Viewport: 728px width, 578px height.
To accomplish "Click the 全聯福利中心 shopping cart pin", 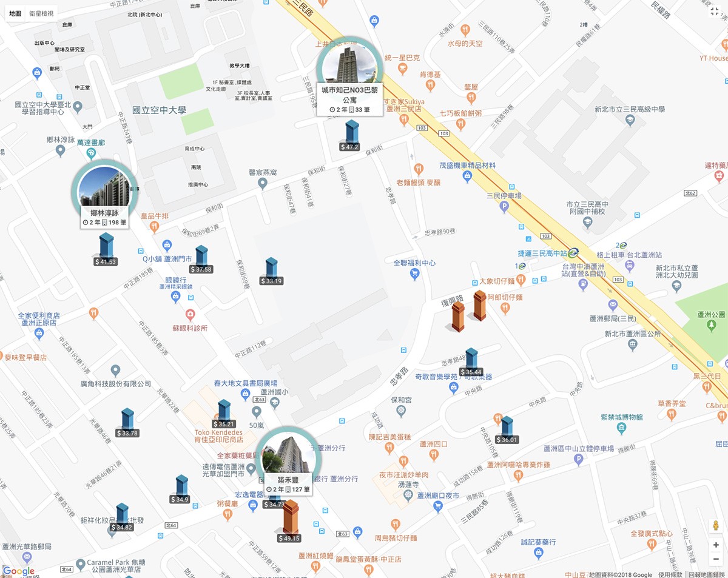I will pyautogui.click(x=414, y=274).
